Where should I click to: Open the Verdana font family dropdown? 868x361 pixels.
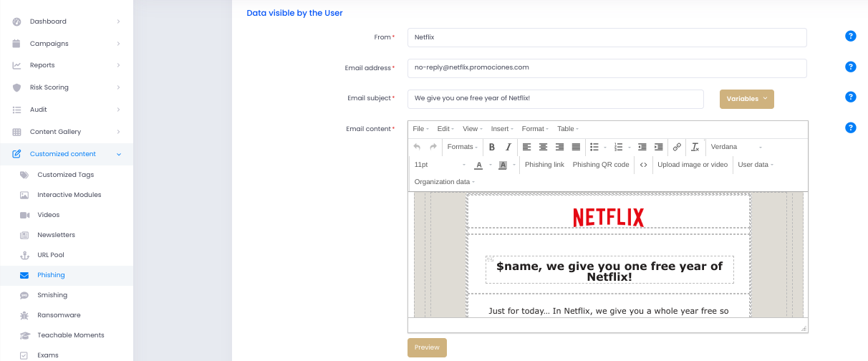point(736,147)
